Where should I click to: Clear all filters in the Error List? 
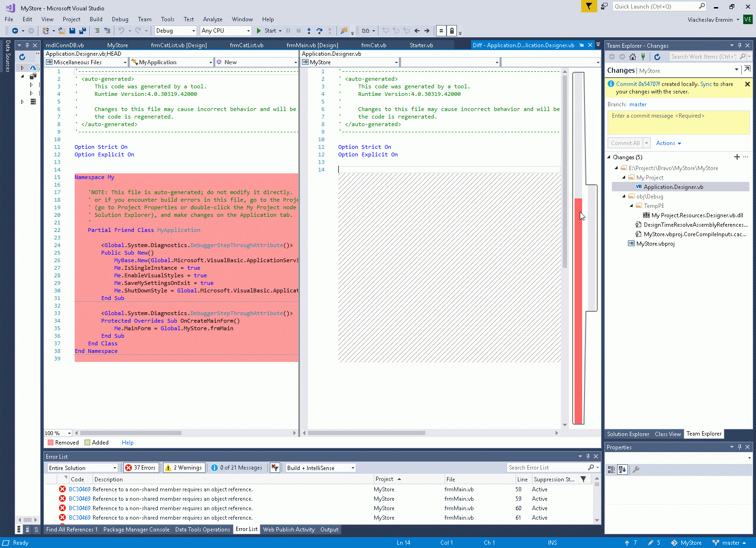click(x=275, y=468)
